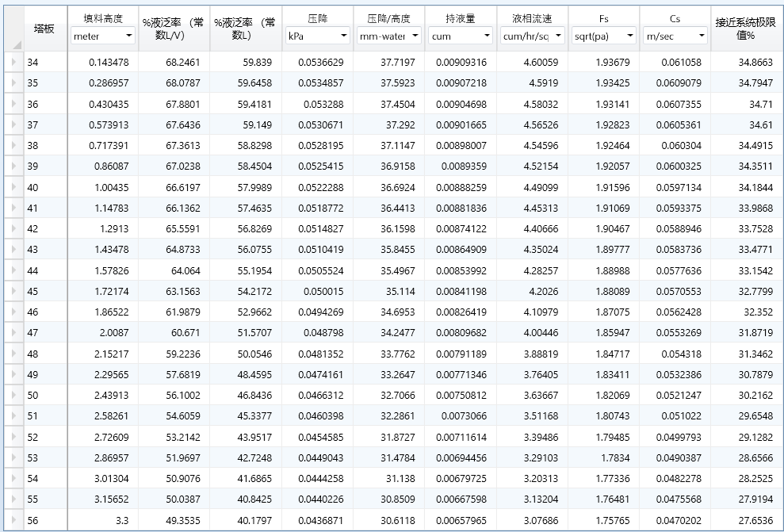Click the 接近系统极限值% column header
The image size is (784, 532).
[x=746, y=29]
